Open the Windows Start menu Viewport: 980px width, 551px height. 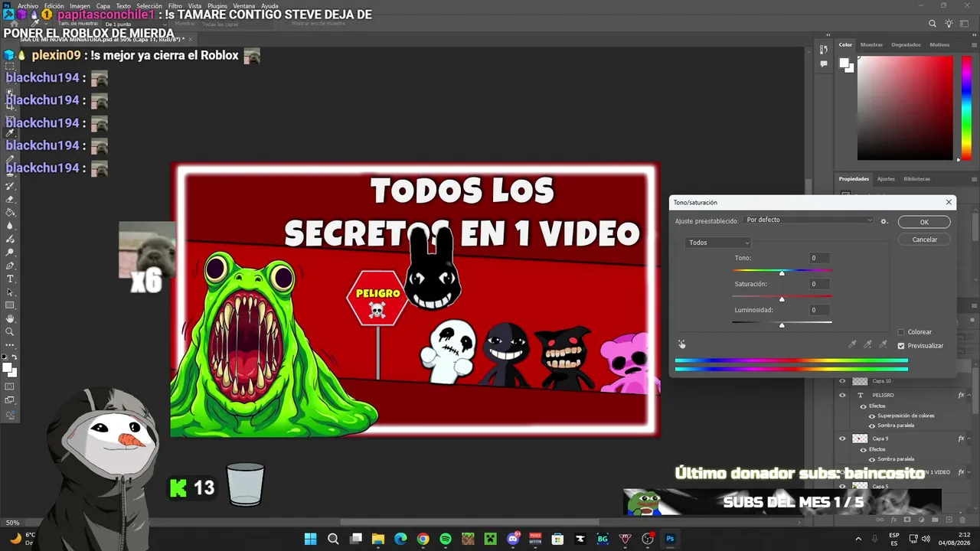click(x=311, y=539)
